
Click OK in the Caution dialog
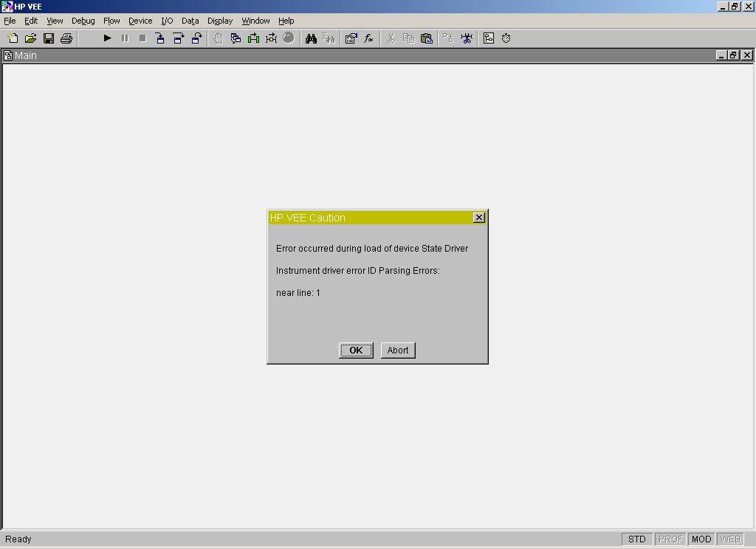click(x=356, y=351)
